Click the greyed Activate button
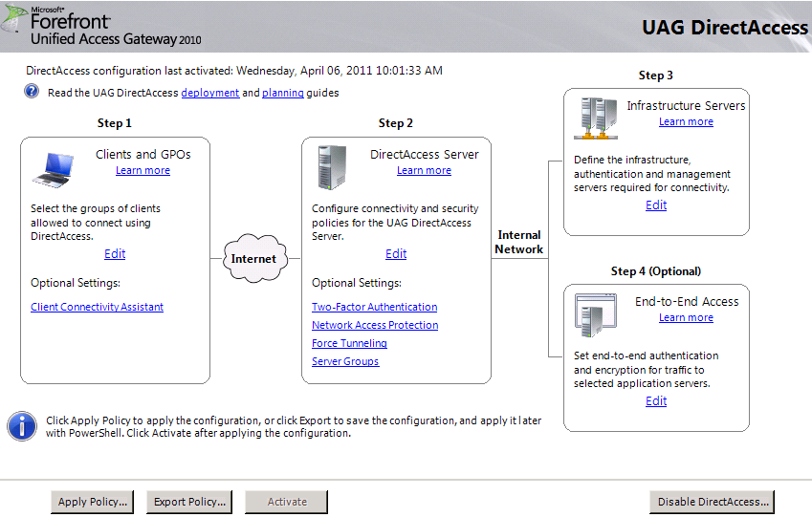 (287, 502)
